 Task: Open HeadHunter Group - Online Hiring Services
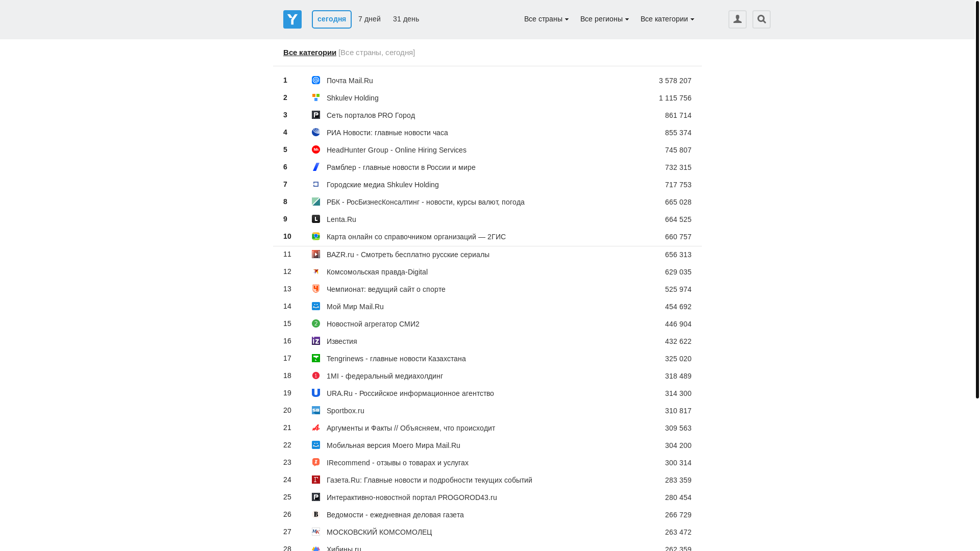[397, 150]
